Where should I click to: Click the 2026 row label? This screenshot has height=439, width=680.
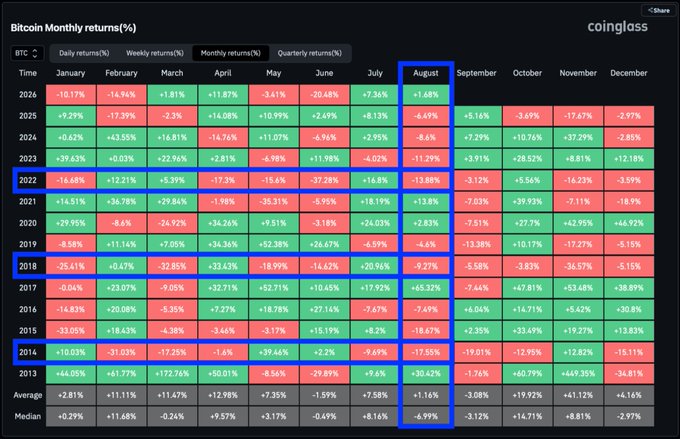28,95
